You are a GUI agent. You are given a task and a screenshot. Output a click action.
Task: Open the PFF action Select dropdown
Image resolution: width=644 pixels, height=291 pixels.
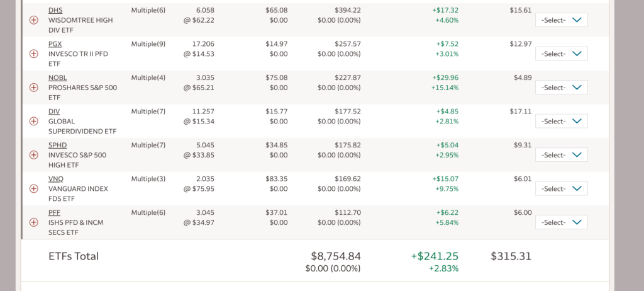(x=561, y=222)
